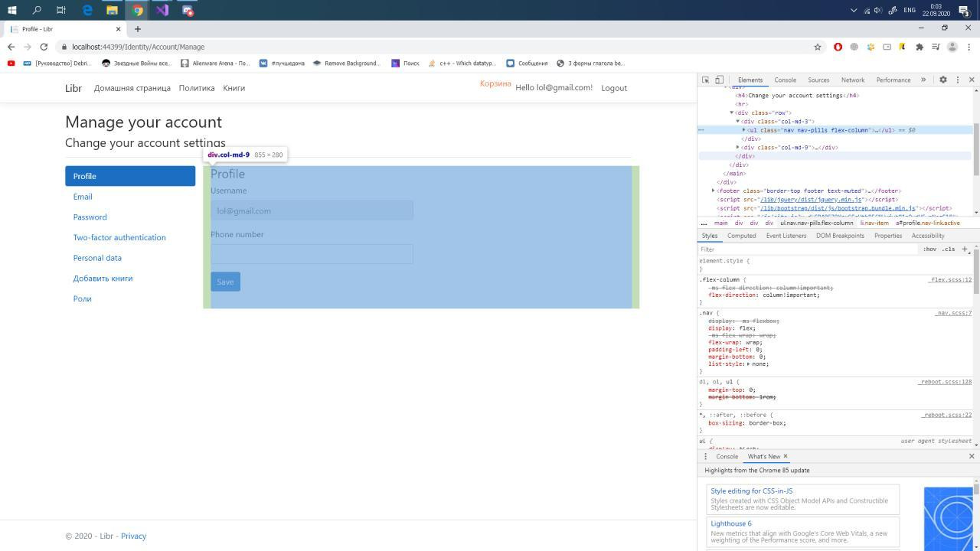
Task: Open the Alienware Arena bookmark
Action: (x=215, y=63)
